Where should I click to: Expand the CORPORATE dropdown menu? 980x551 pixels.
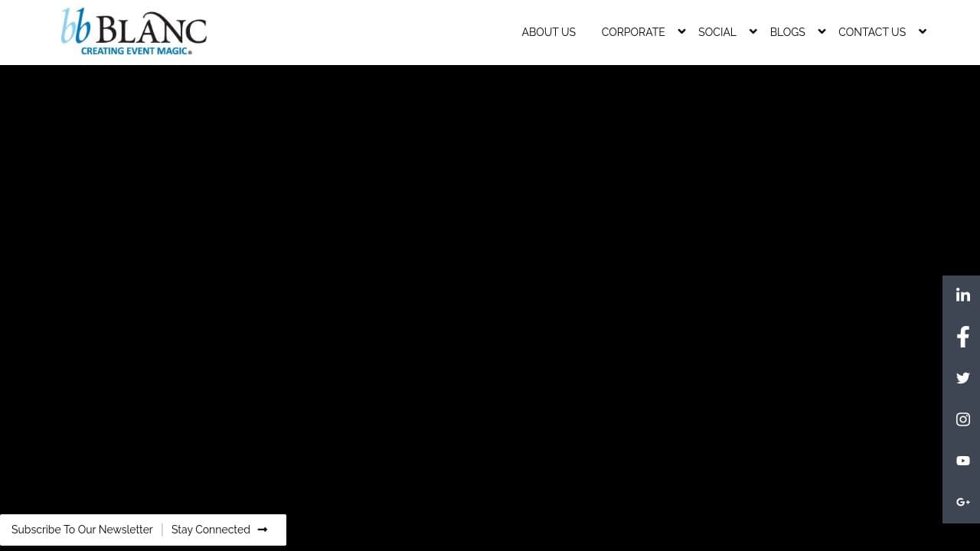click(681, 31)
